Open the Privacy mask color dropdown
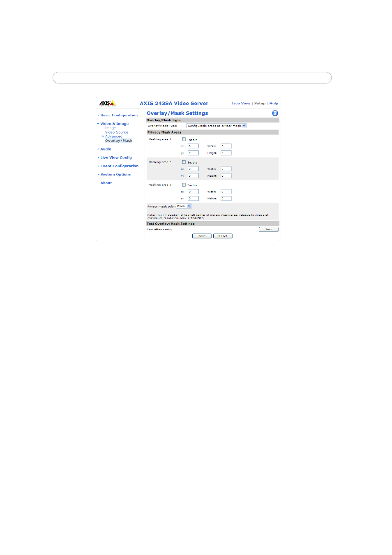Screen dimensions: 392x555 coord(184,206)
